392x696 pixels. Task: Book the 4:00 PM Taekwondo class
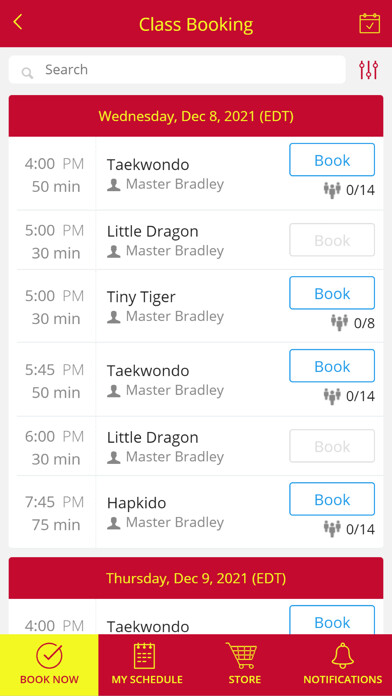point(332,160)
